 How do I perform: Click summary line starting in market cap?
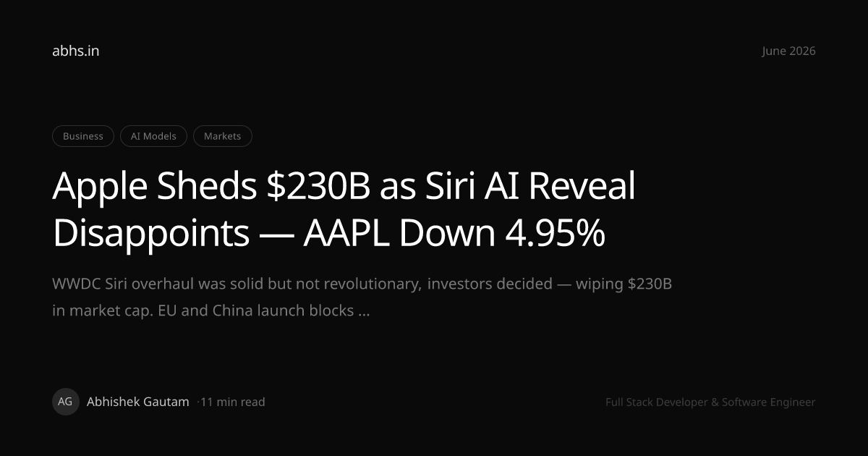click(211, 311)
